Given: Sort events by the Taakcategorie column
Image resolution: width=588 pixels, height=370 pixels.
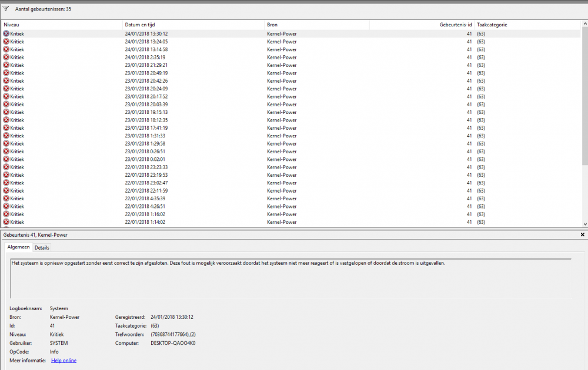Looking at the screenshot, I should [x=494, y=25].
